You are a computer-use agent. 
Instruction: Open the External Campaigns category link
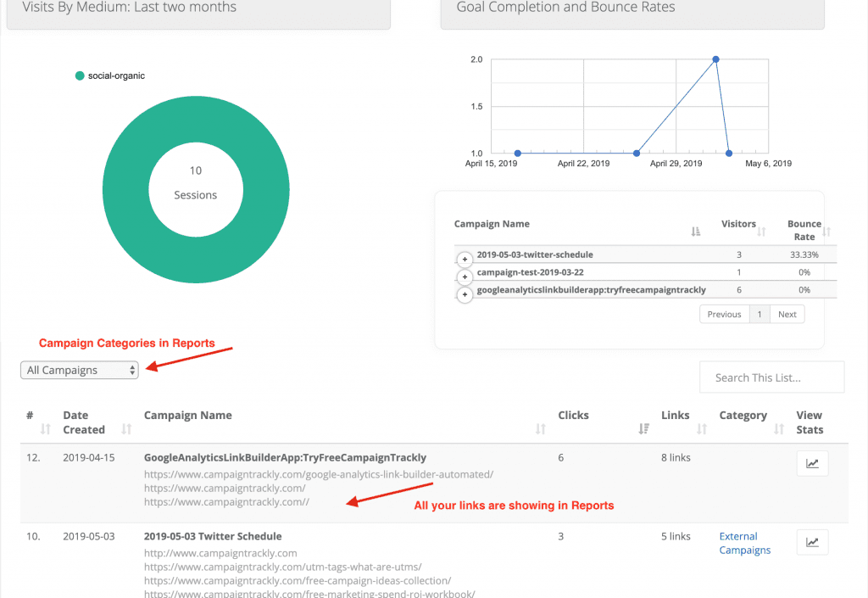click(744, 543)
